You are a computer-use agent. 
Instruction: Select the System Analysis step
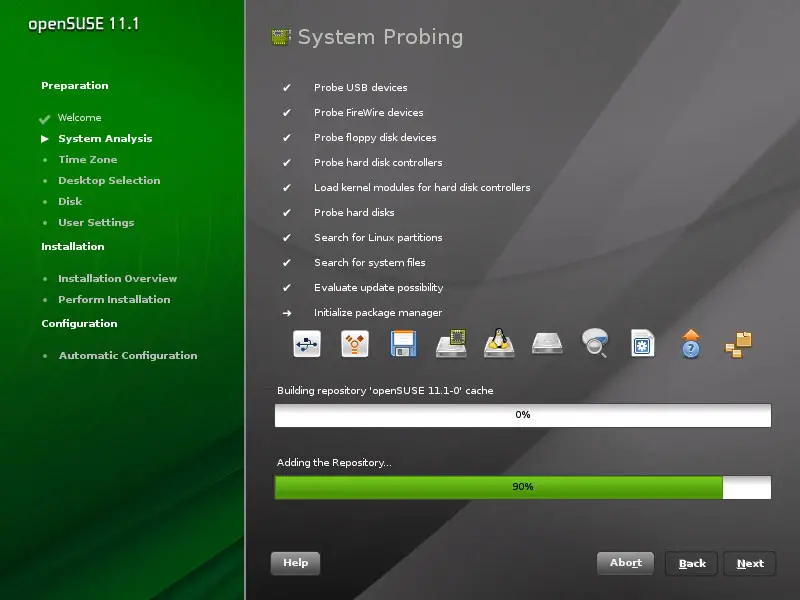[105, 139]
